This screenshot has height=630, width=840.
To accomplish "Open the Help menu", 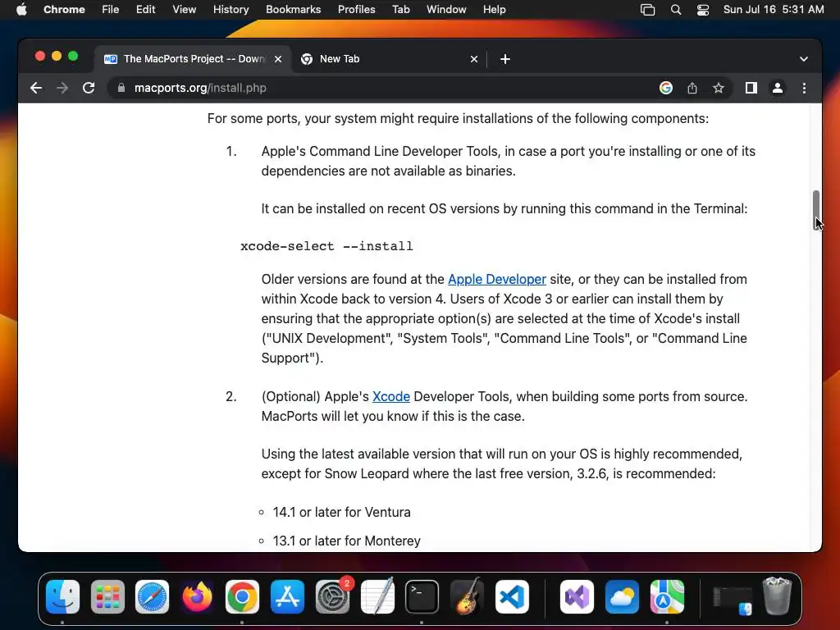I will coord(494,10).
